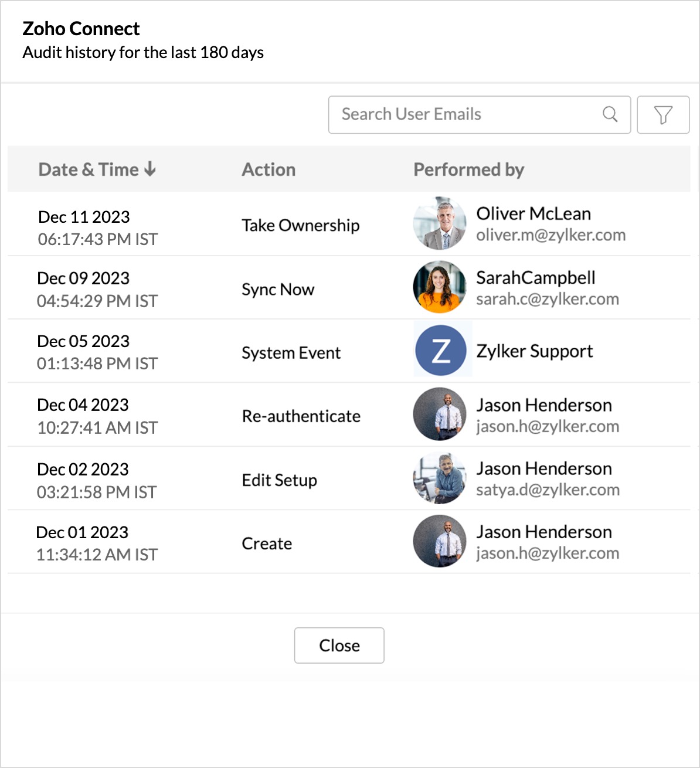
Task: Click the avatar in Edit Setup row
Action: tap(440, 478)
